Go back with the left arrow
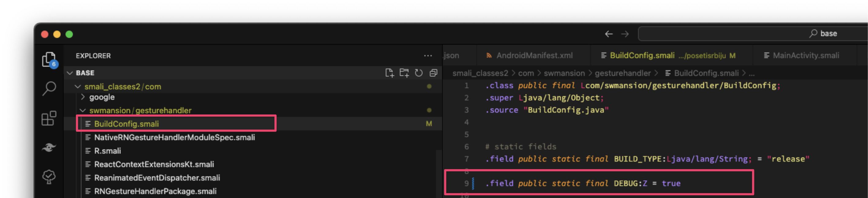The height and width of the screenshot is (198, 868). click(x=609, y=34)
